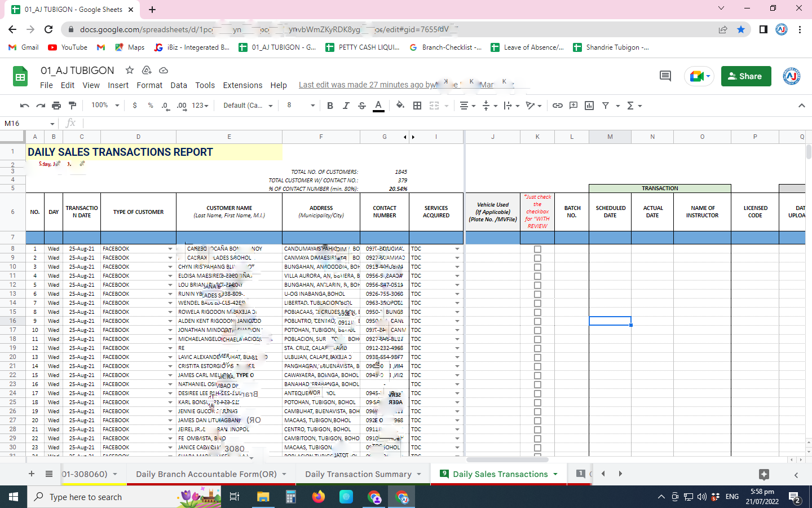Open the Gmail bookmark
The image size is (812, 508).
[24, 47]
